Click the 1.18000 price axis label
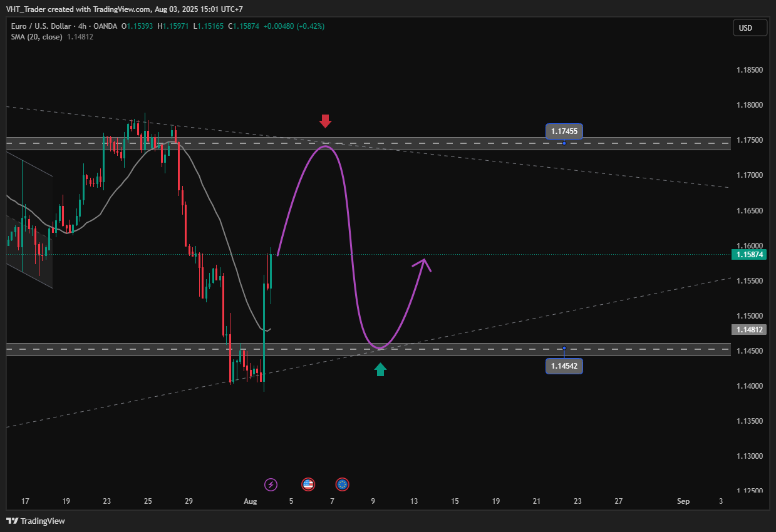Image resolution: width=776 pixels, height=532 pixels. coord(750,105)
